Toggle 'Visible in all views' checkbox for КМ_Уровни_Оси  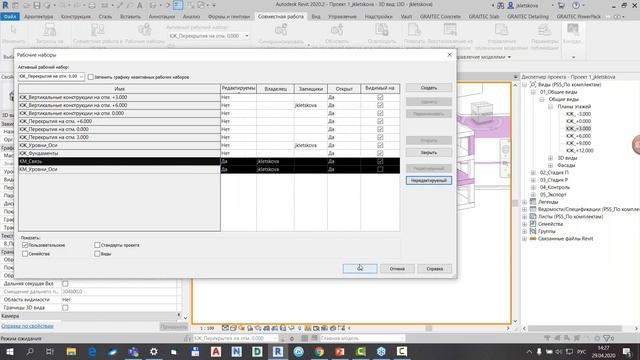pos(380,169)
